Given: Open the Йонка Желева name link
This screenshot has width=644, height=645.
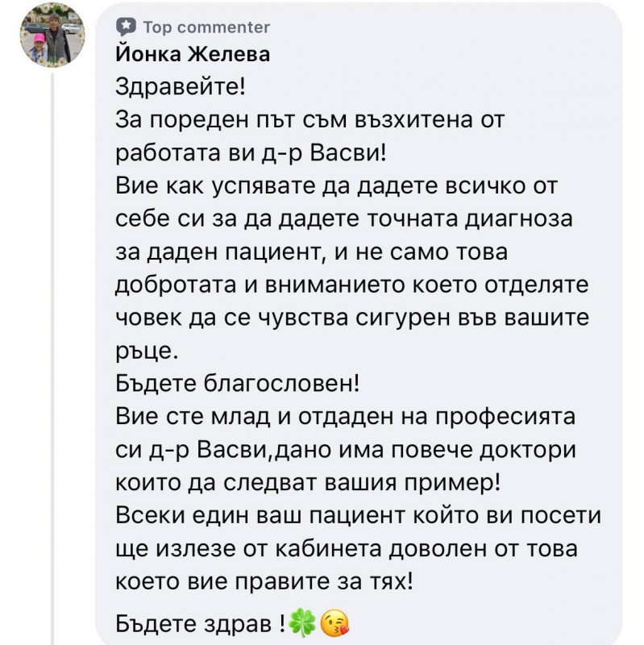Looking at the screenshot, I should coord(193,54).
